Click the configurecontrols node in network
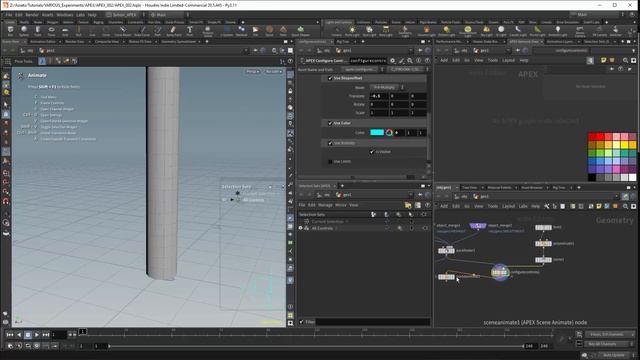Image resolution: width=640 pixels, height=360 pixels. [x=500, y=272]
